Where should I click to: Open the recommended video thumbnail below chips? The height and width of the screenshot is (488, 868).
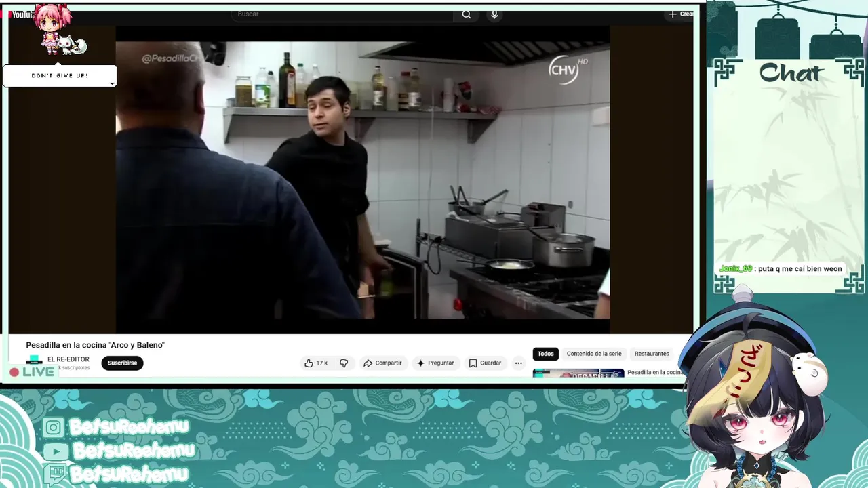578,373
